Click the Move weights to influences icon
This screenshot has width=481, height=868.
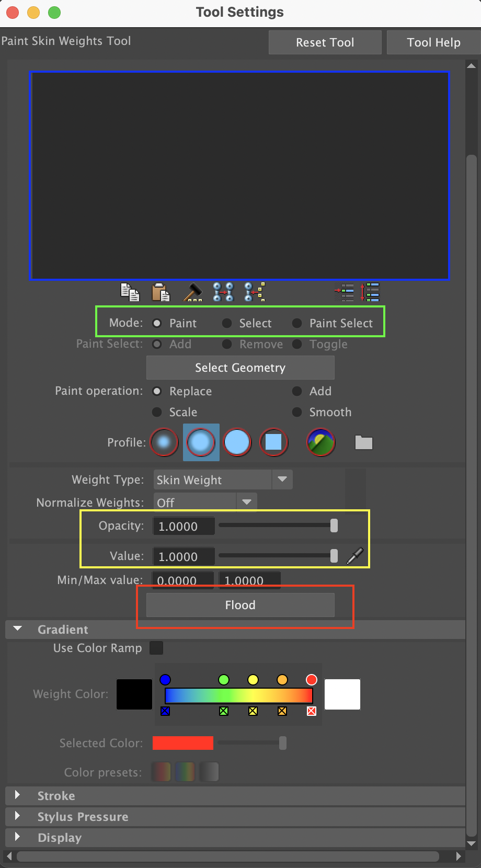point(223,292)
